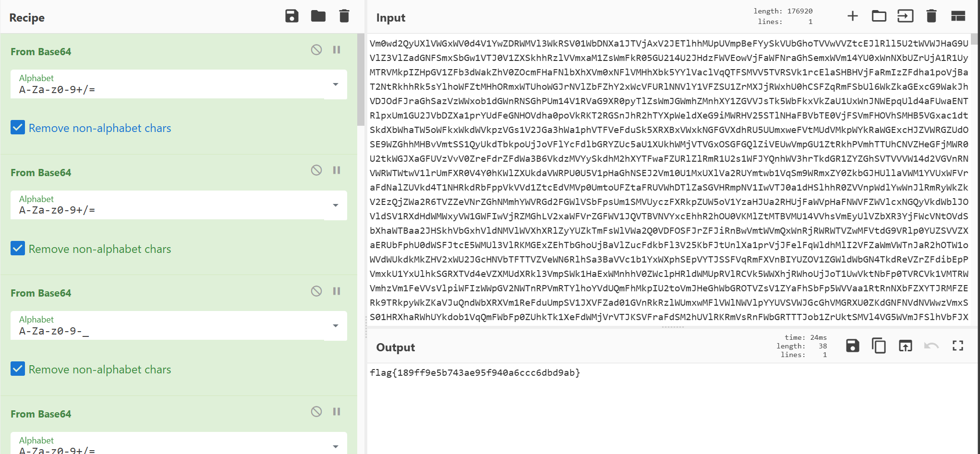Screen dimensions: 980x454
Task: Add a new input tab
Action: pos(852,16)
